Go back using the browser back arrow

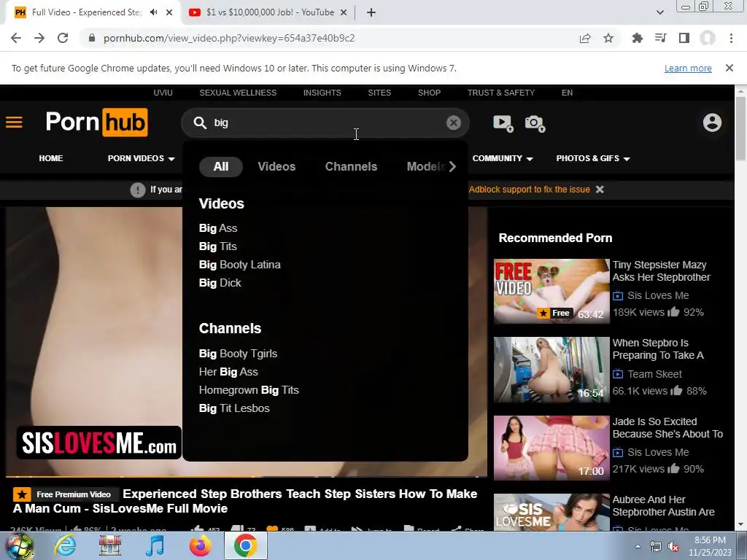(16, 38)
